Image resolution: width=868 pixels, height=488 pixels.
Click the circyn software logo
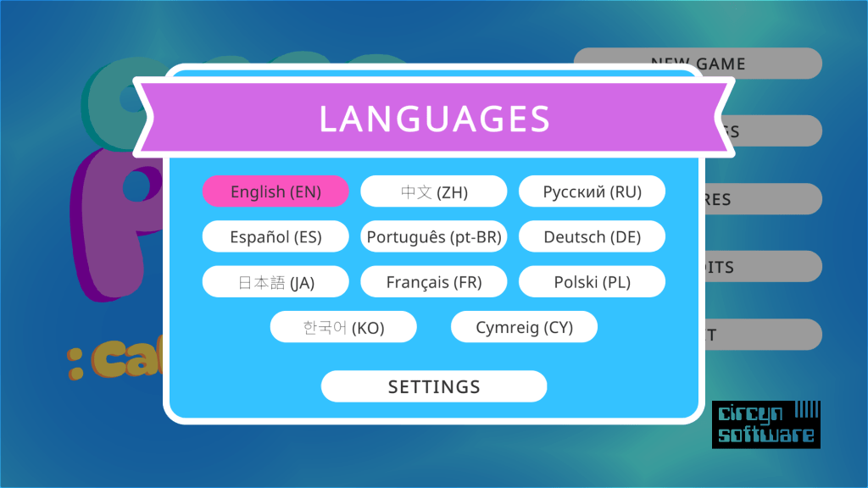765,424
